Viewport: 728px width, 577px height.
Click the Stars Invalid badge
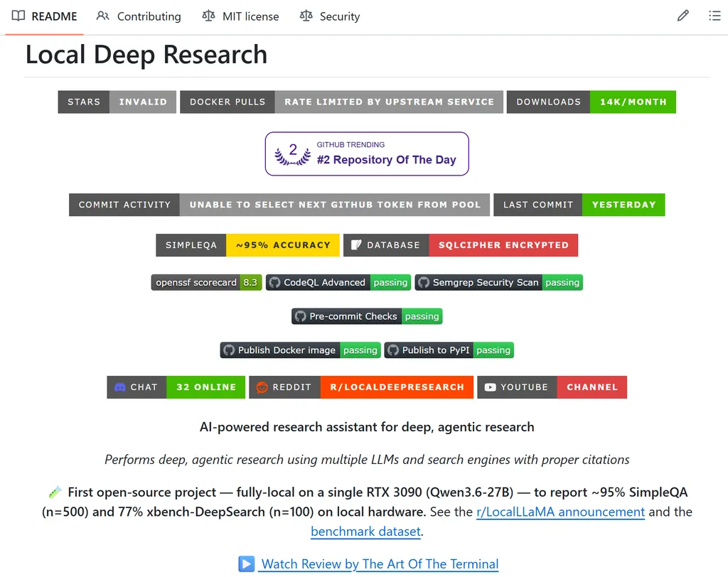pyautogui.click(x=117, y=102)
